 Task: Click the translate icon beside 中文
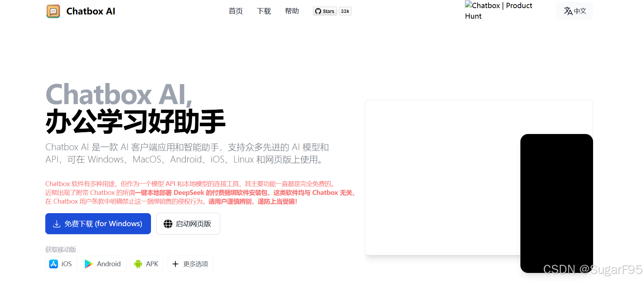tap(568, 11)
